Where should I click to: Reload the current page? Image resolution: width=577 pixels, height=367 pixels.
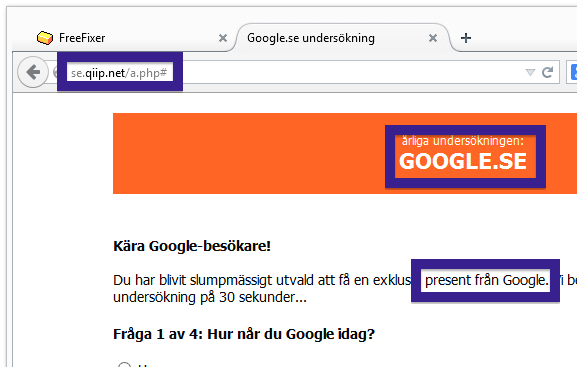point(548,73)
